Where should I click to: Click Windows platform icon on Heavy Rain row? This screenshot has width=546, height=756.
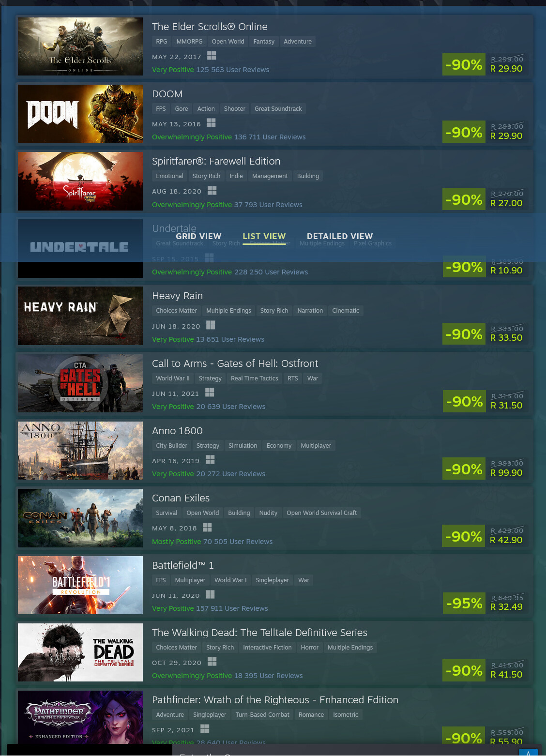click(x=211, y=325)
